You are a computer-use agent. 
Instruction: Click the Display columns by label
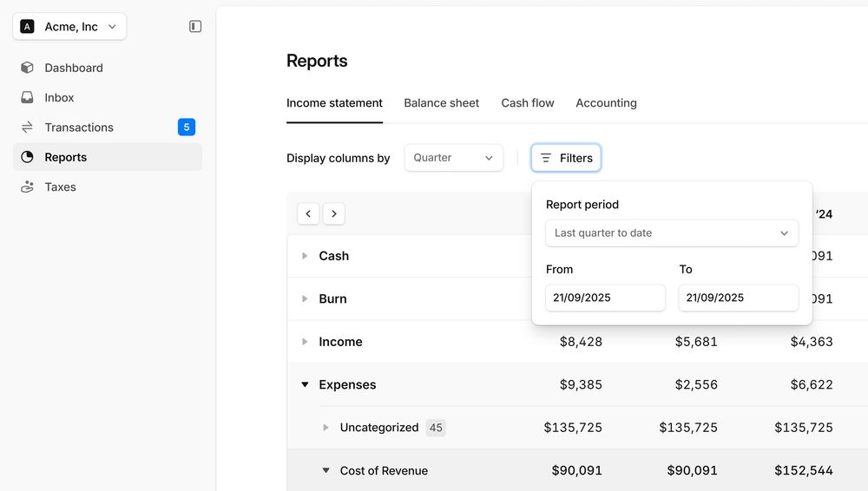(x=339, y=158)
